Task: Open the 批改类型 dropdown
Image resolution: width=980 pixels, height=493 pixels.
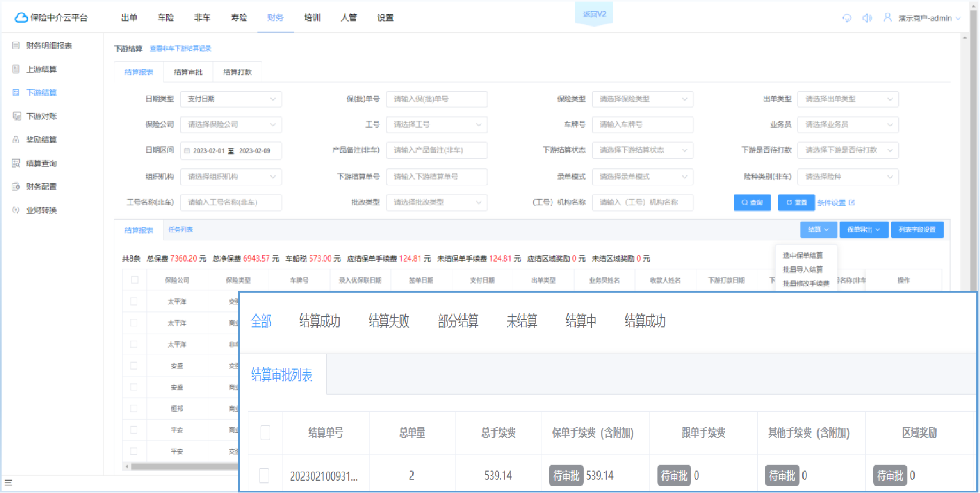Action: 436,202
